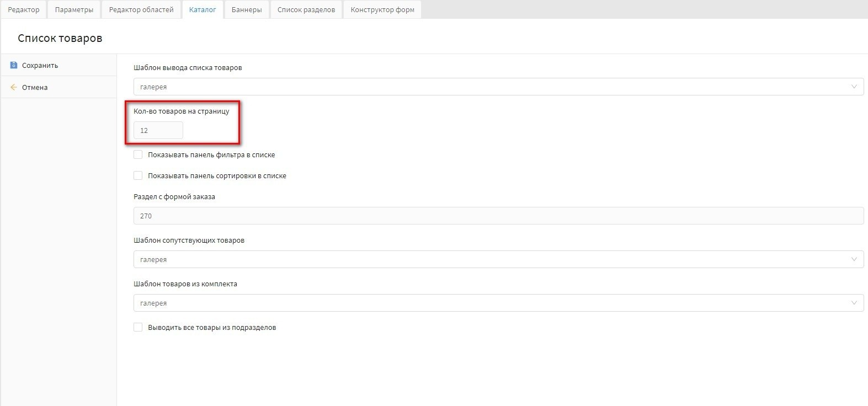Go to Редактор областей tab
Screen dimensions: 868x406
(x=141, y=9)
